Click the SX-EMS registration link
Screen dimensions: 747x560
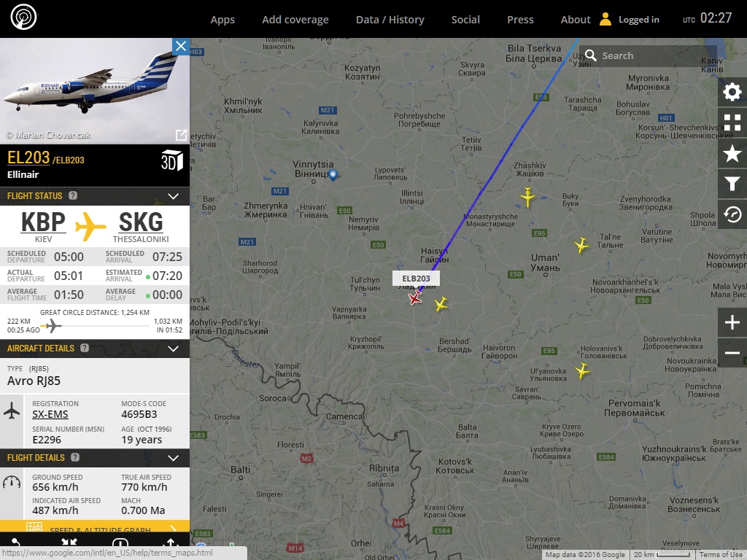(x=50, y=414)
